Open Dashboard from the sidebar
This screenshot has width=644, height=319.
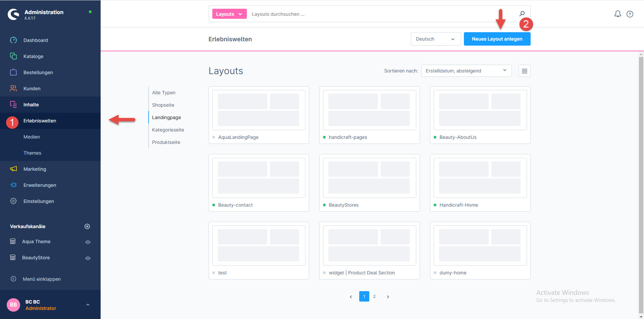click(x=36, y=40)
